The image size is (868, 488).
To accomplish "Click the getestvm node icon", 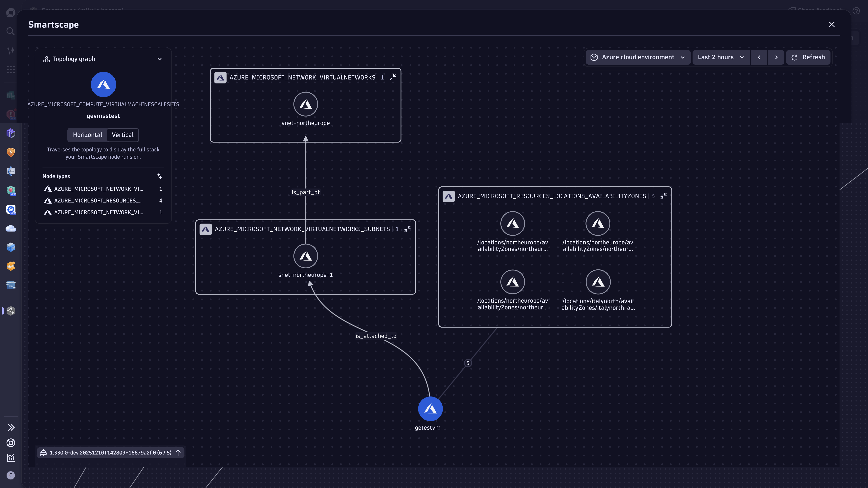I will coord(430,409).
